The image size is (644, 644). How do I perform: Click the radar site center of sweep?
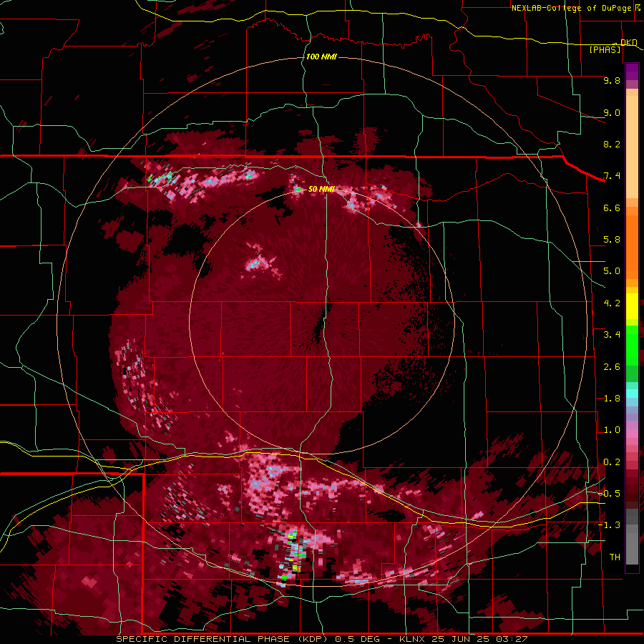[x=321, y=322]
